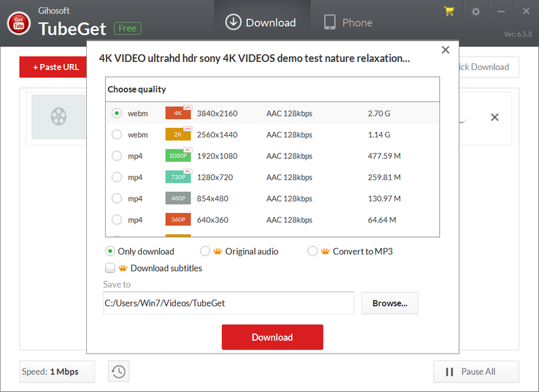Click the crown icon beside Original audio

[218, 251]
